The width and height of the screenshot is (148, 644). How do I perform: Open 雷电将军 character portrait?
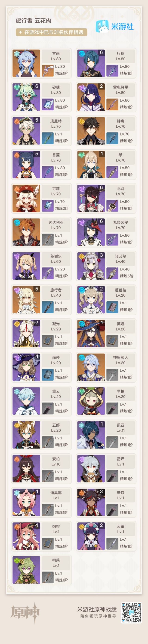point(91,97)
